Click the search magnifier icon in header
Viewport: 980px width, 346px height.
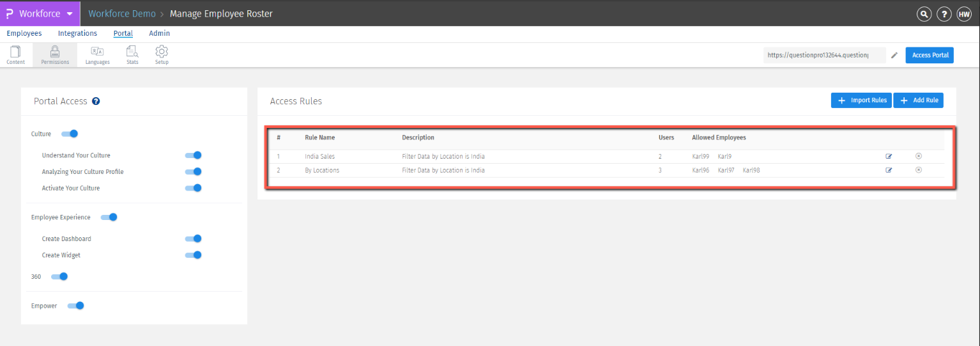point(924,14)
